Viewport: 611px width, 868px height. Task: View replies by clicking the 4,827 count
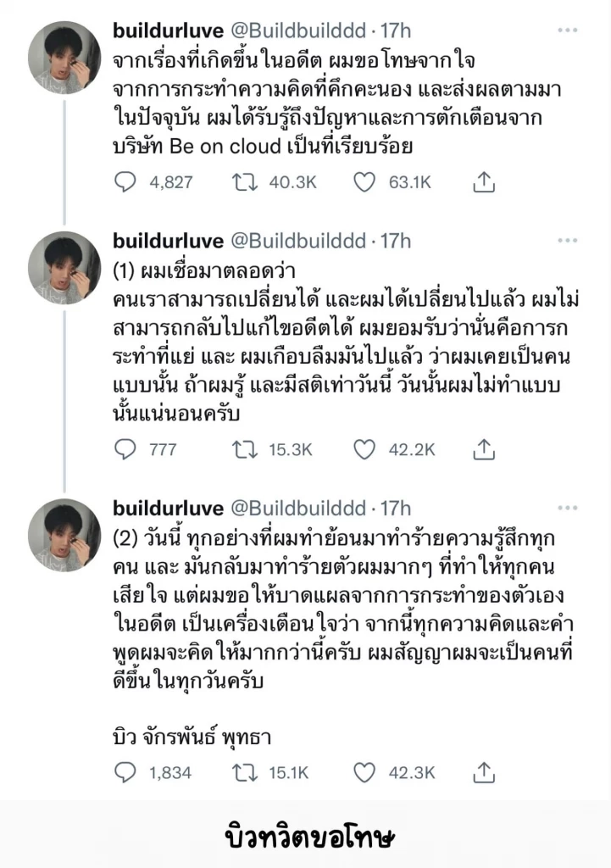(169, 181)
